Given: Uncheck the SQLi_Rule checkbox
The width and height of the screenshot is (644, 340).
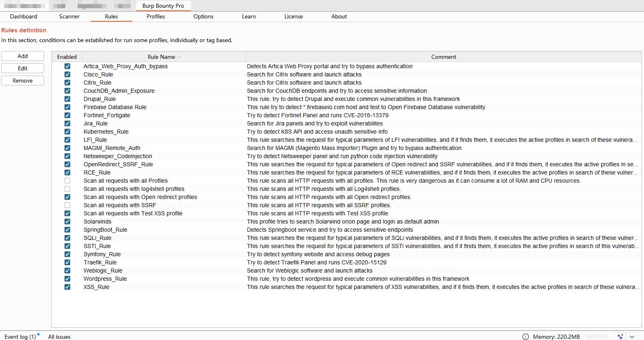Looking at the screenshot, I should (67, 238).
